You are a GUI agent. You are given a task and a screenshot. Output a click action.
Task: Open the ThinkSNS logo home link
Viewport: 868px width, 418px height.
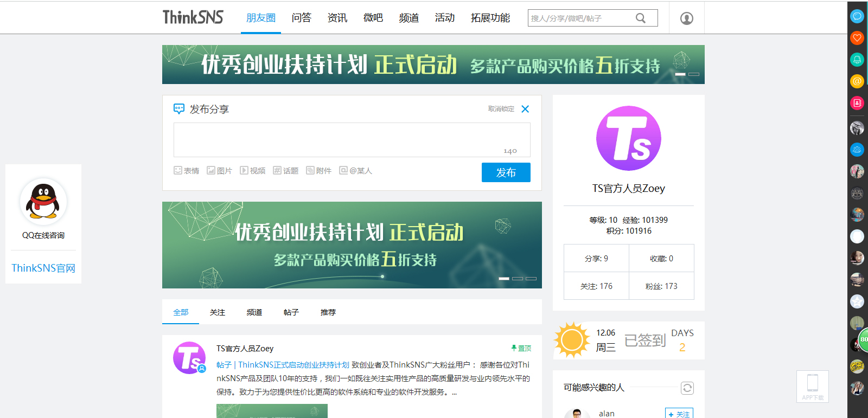pos(193,17)
